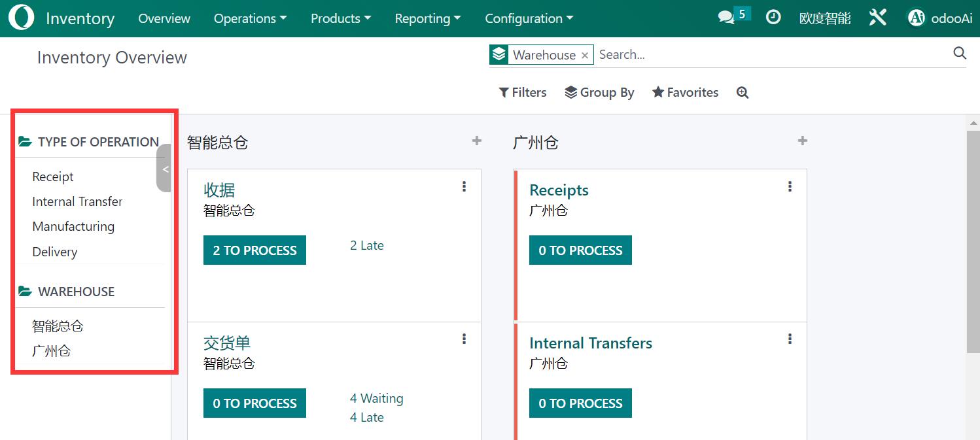
Task: Collapse the side panel arrow handle
Action: click(x=164, y=169)
